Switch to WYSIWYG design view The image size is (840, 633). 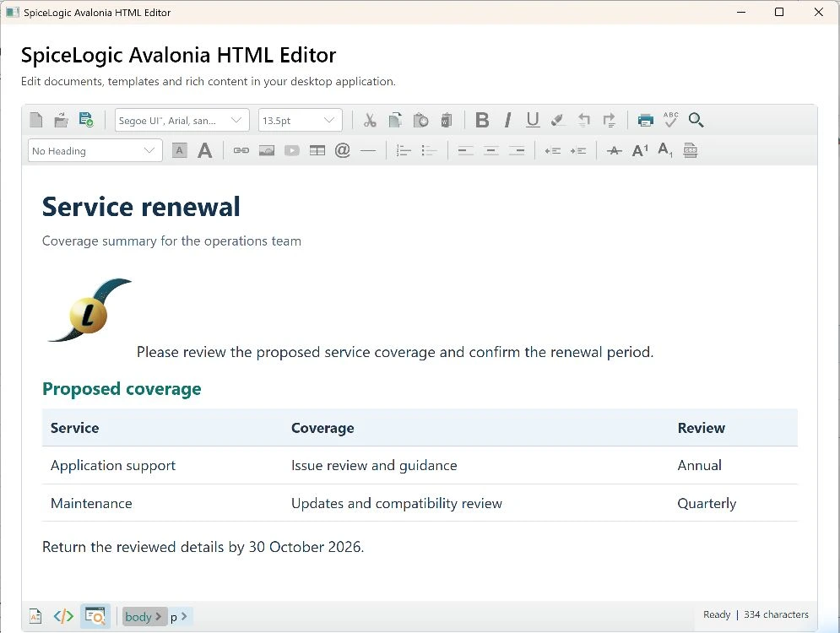point(35,616)
